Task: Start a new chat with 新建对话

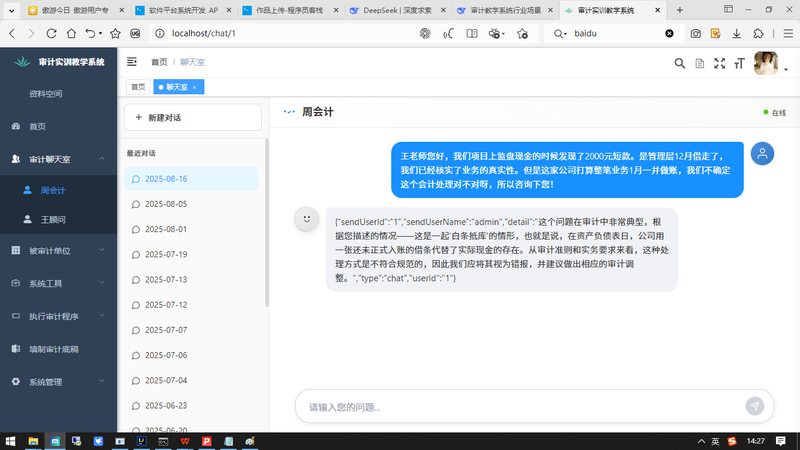Action: (x=193, y=117)
